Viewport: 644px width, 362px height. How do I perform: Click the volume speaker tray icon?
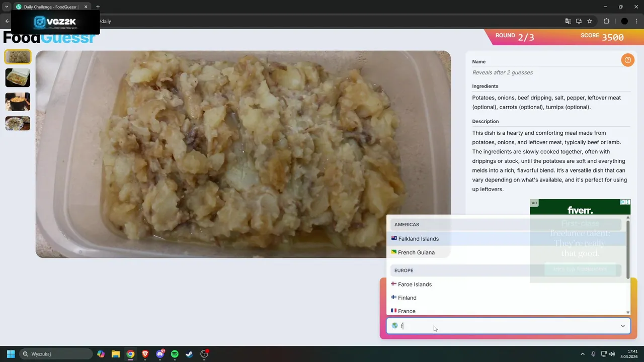click(x=613, y=354)
